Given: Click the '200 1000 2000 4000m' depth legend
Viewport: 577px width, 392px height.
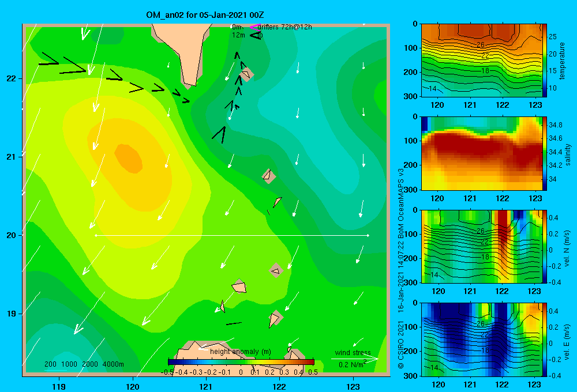Looking at the screenshot, I should pos(84,364).
